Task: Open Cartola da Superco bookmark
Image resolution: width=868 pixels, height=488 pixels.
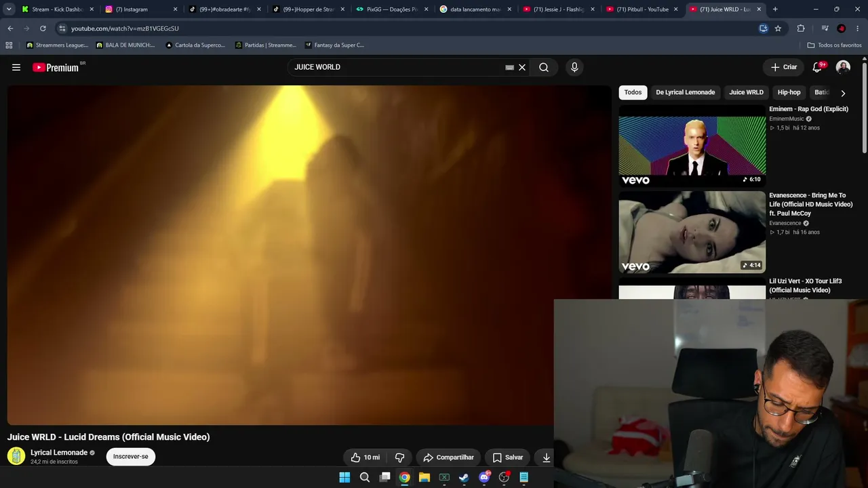Action: tap(195, 45)
